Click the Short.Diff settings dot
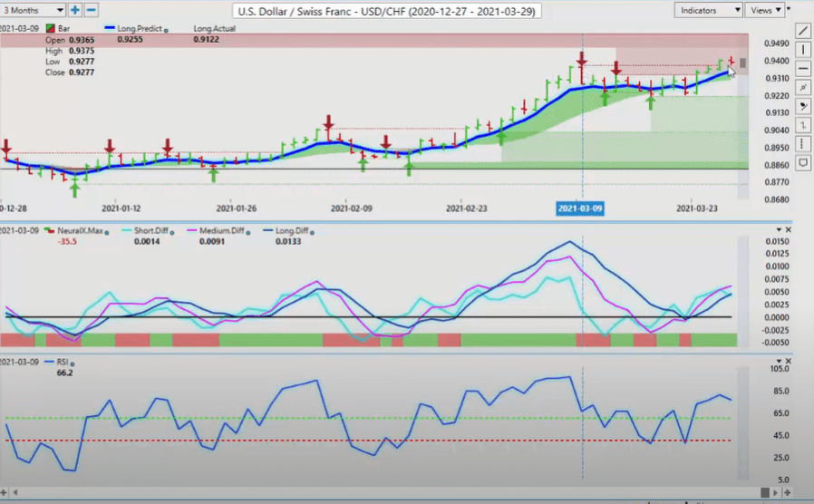Image resolution: width=814 pixels, height=504 pixels. tap(172, 233)
